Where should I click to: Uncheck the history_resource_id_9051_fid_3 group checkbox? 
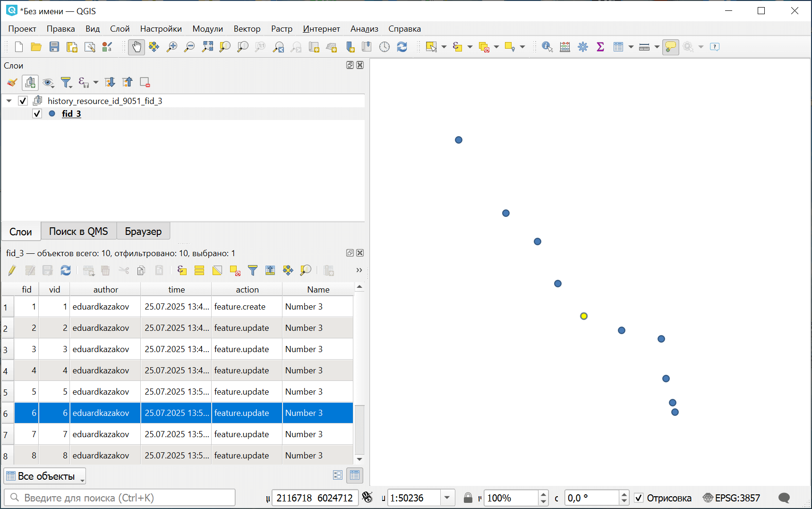coord(23,101)
